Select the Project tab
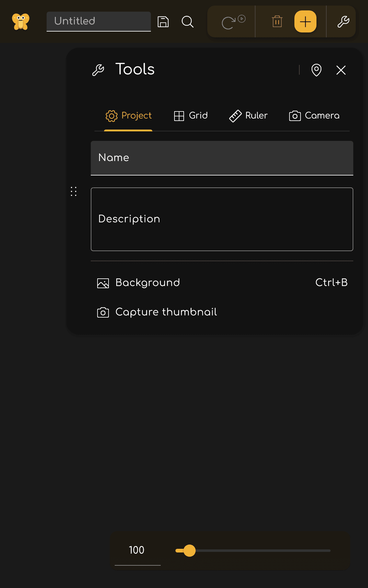 (128, 116)
